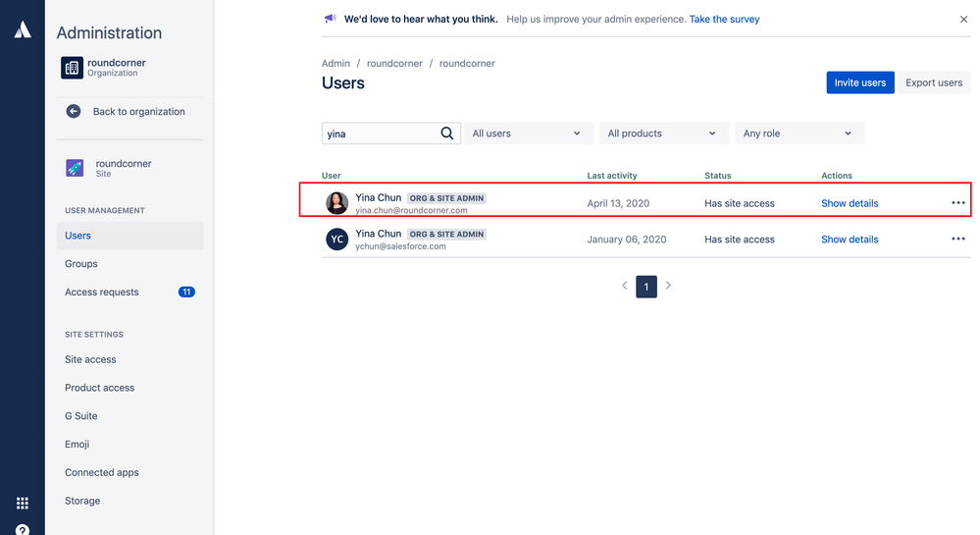Open the Take the survey link

click(x=724, y=19)
